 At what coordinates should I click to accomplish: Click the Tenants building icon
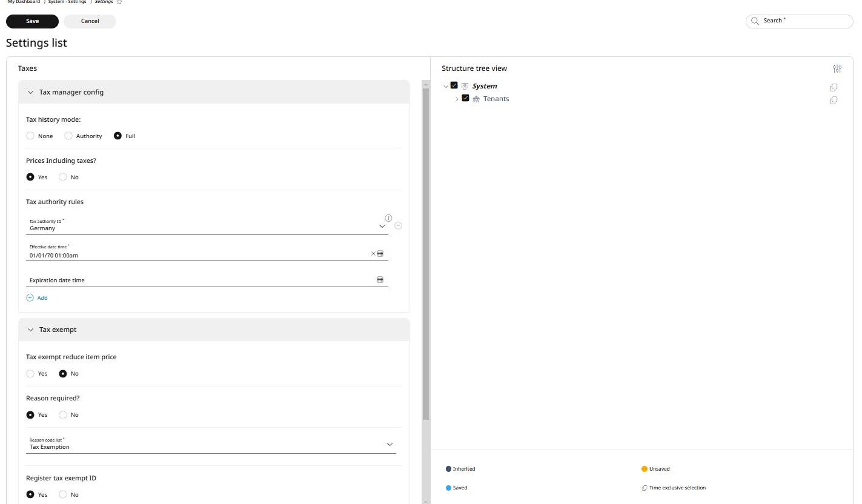tap(476, 99)
